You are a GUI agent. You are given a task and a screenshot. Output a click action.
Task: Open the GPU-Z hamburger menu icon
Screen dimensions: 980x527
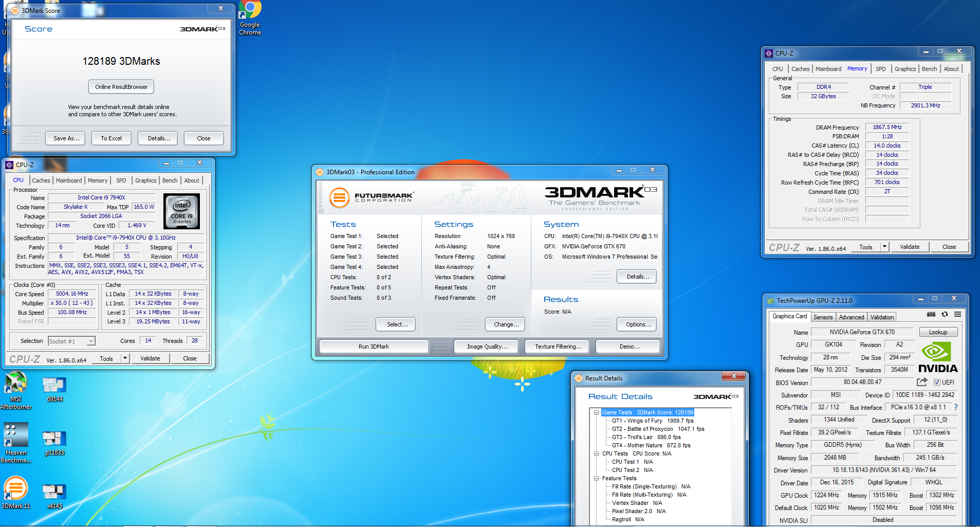[x=958, y=314]
